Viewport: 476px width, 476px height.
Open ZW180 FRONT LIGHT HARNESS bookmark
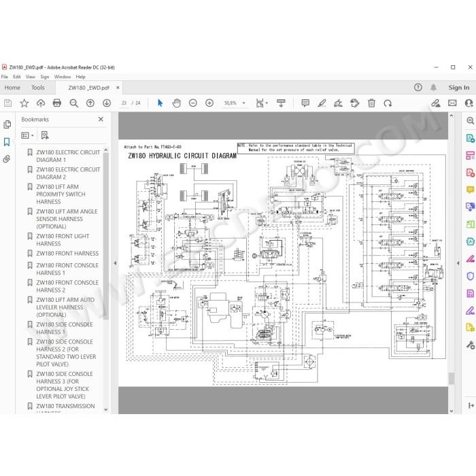[x=63, y=240]
